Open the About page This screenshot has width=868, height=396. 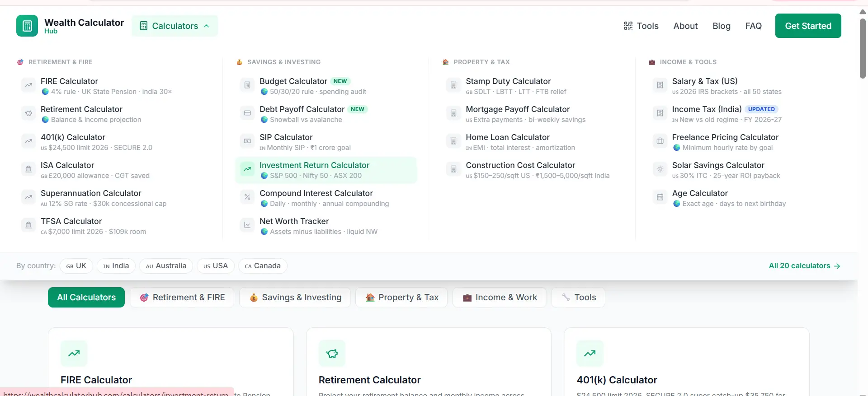click(x=685, y=26)
